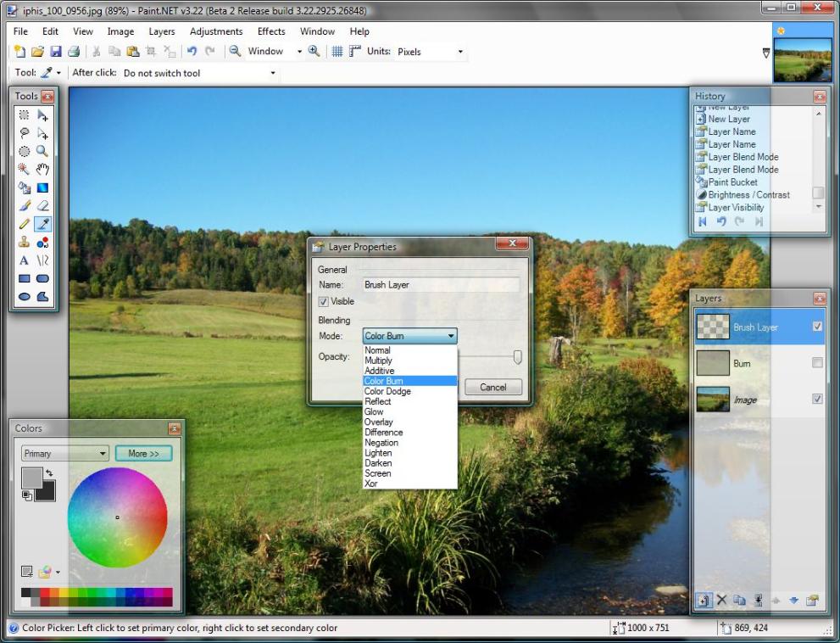Screen dimensions: 840x643
Task: Select the Eraser tool
Action: coord(42,205)
